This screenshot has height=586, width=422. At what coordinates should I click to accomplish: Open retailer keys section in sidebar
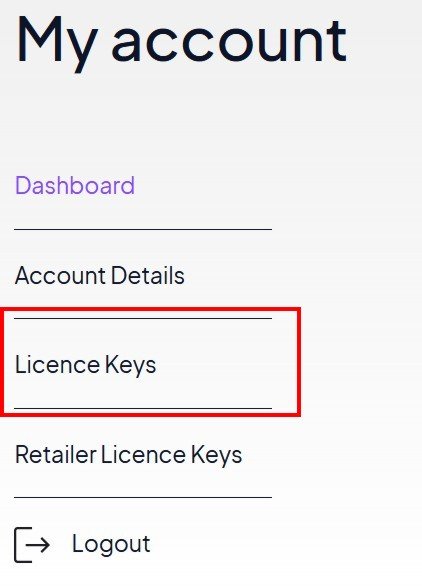tap(128, 455)
